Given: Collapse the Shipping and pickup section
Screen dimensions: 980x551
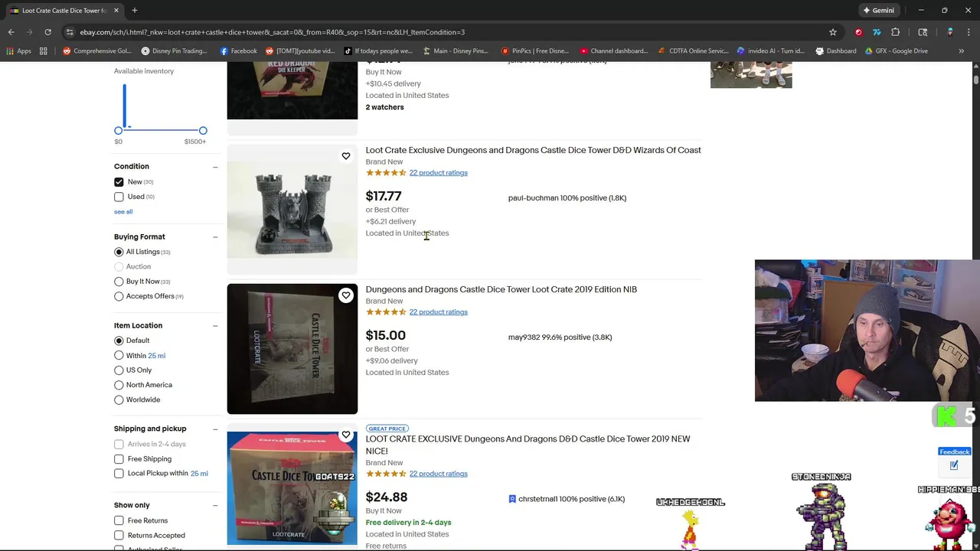Looking at the screenshot, I should [x=215, y=429].
